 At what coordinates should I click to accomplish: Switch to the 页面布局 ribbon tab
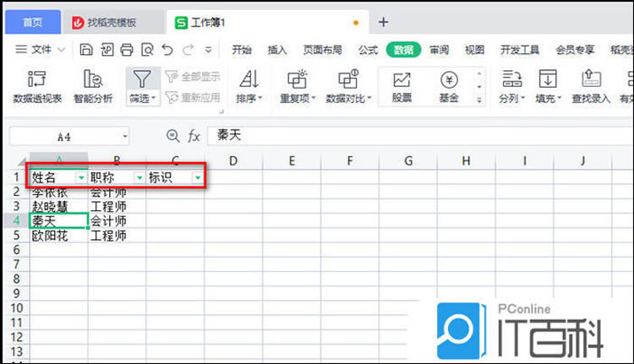(x=323, y=50)
